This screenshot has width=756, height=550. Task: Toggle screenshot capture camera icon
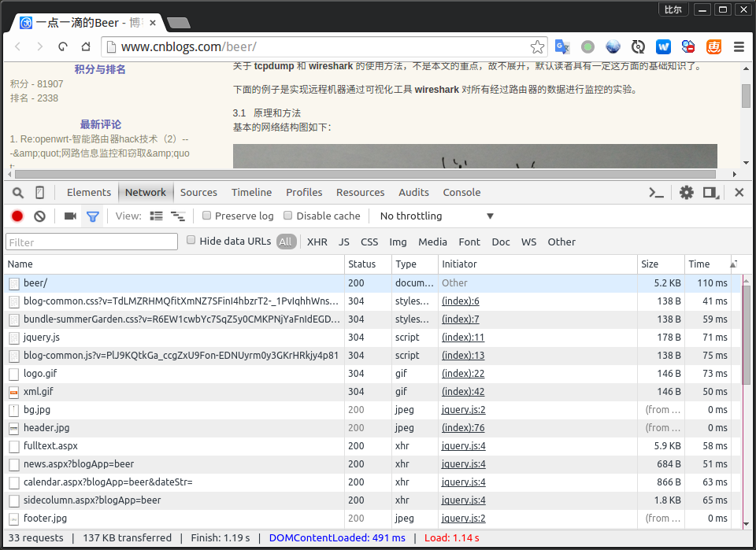[x=70, y=216]
